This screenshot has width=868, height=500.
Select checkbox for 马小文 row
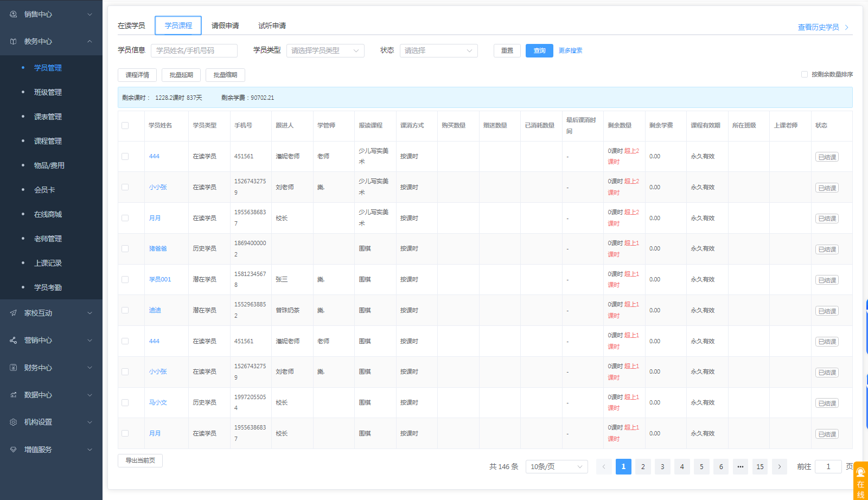point(125,402)
